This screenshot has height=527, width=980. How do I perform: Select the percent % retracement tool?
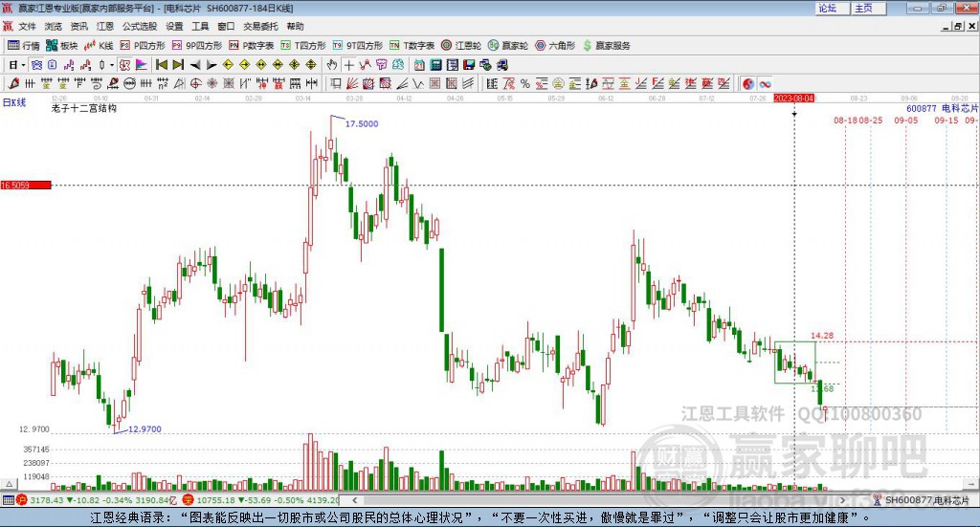525,83
